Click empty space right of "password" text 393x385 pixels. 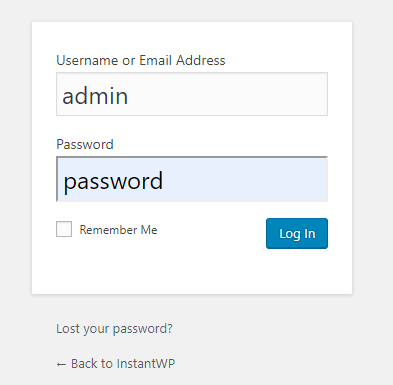243,180
